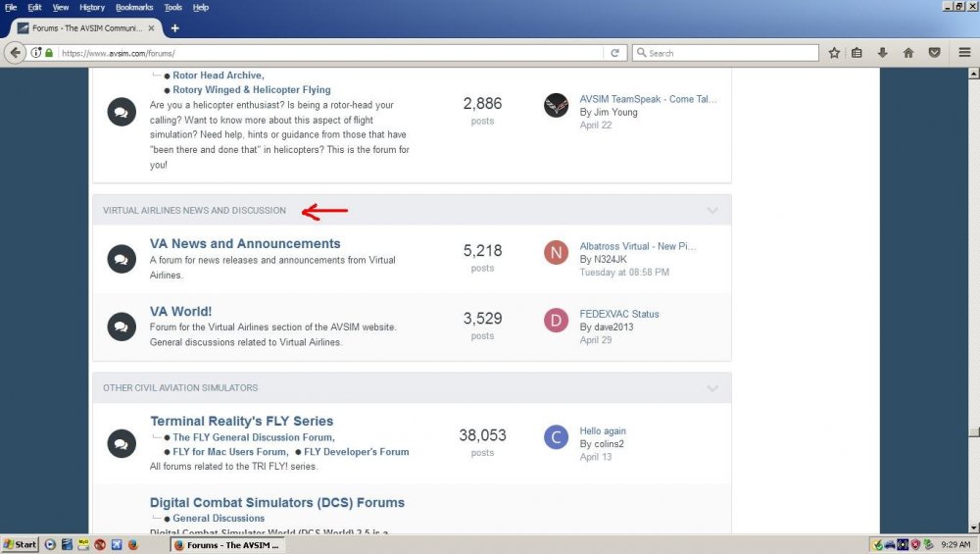This screenshot has width=980, height=554.
Task: View N324JK's profile link
Action: 610,260
